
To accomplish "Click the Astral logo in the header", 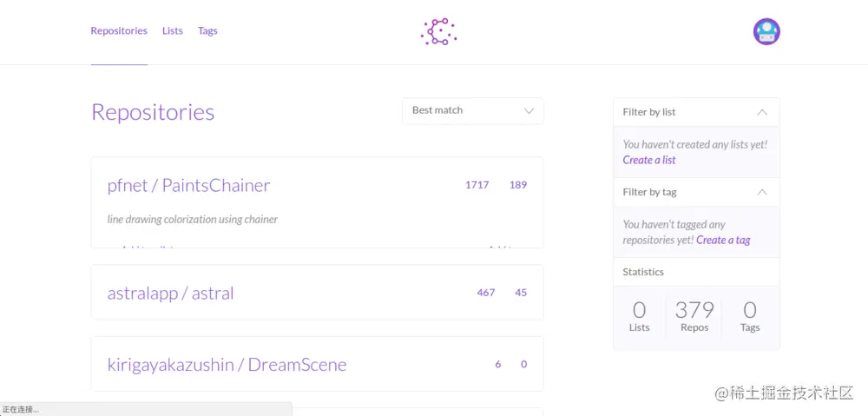I will pyautogui.click(x=438, y=31).
